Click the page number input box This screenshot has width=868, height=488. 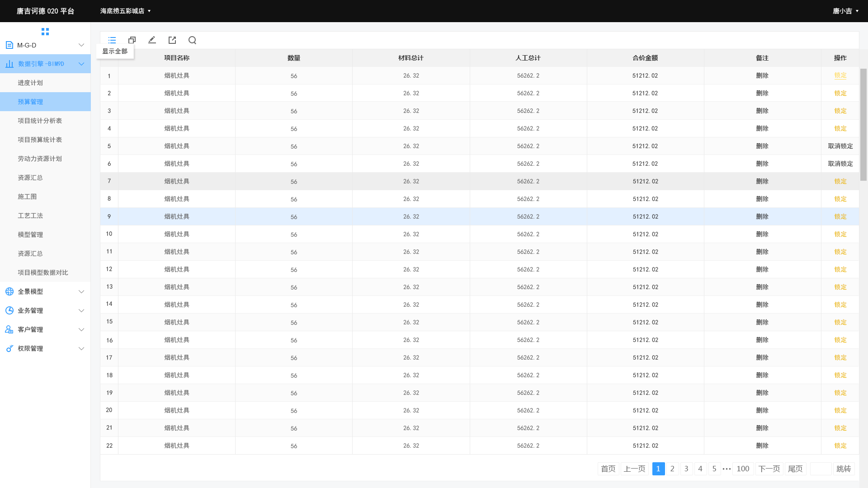[821, 469]
